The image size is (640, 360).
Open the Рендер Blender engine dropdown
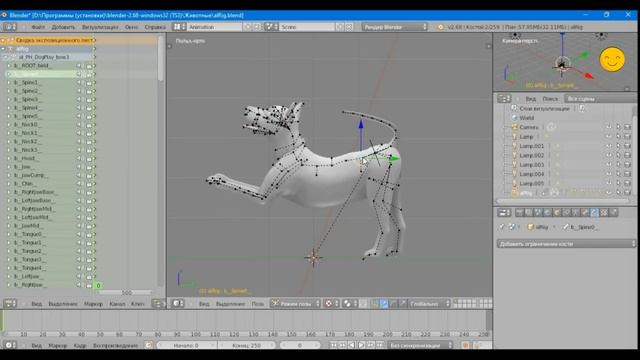point(394,27)
